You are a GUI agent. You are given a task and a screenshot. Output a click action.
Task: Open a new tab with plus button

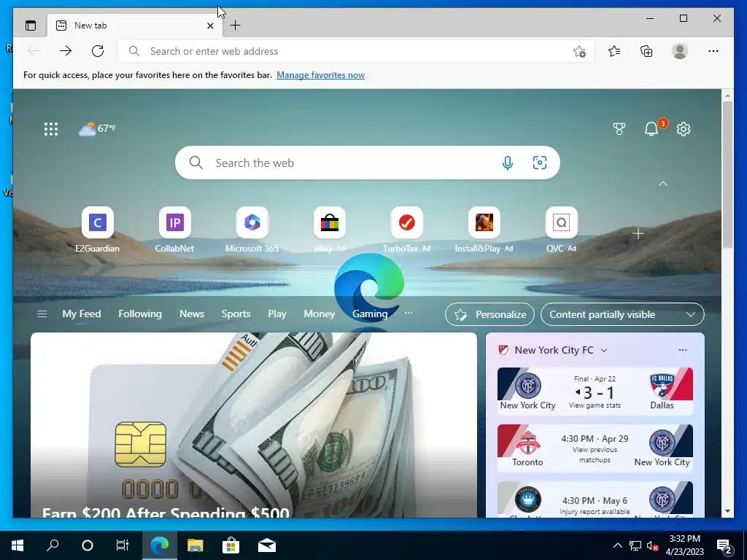pyautogui.click(x=236, y=26)
